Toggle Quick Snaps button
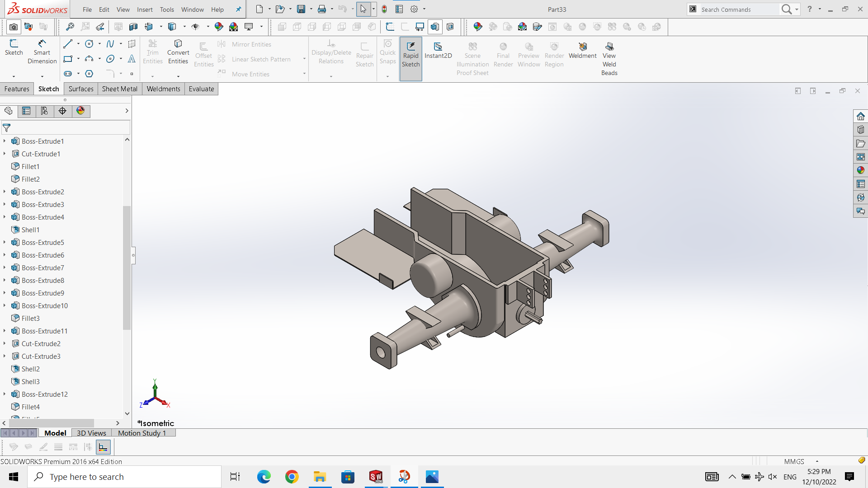Image resolution: width=868 pixels, height=488 pixels. click(387, 52)
